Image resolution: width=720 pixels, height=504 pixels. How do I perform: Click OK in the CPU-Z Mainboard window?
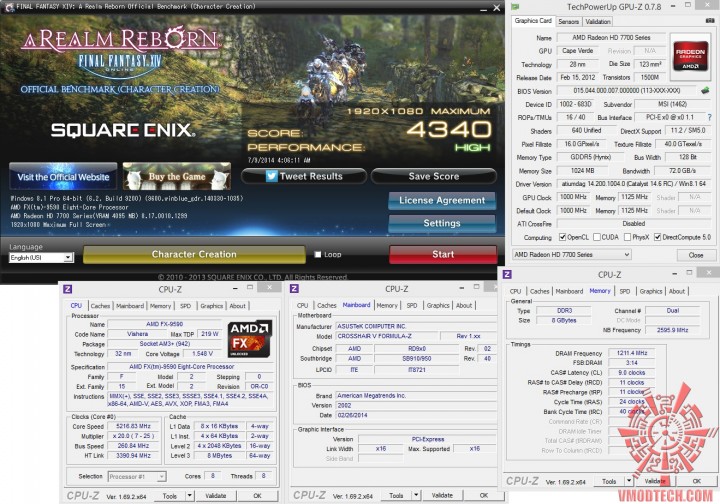(x=484, y=495)
